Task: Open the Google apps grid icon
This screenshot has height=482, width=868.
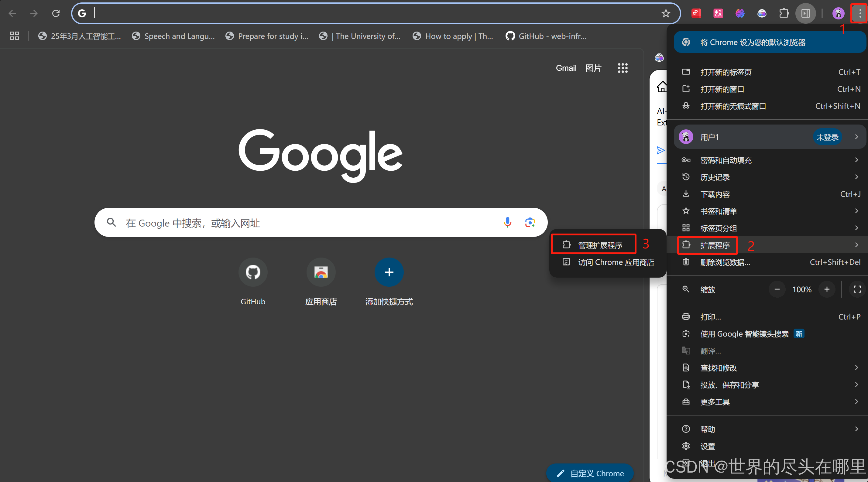Action: (622, 68)
